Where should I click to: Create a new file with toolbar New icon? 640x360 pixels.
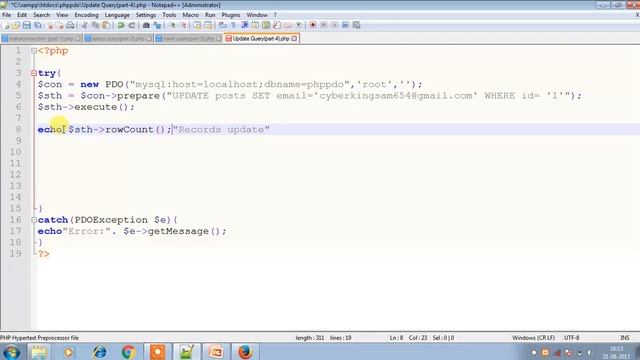tap(6, 25)
